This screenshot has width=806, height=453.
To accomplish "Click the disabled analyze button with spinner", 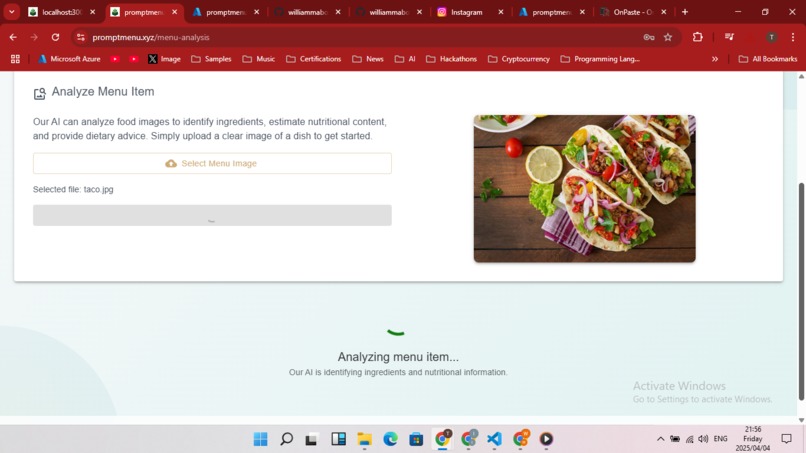I will (x=212, y=215).
